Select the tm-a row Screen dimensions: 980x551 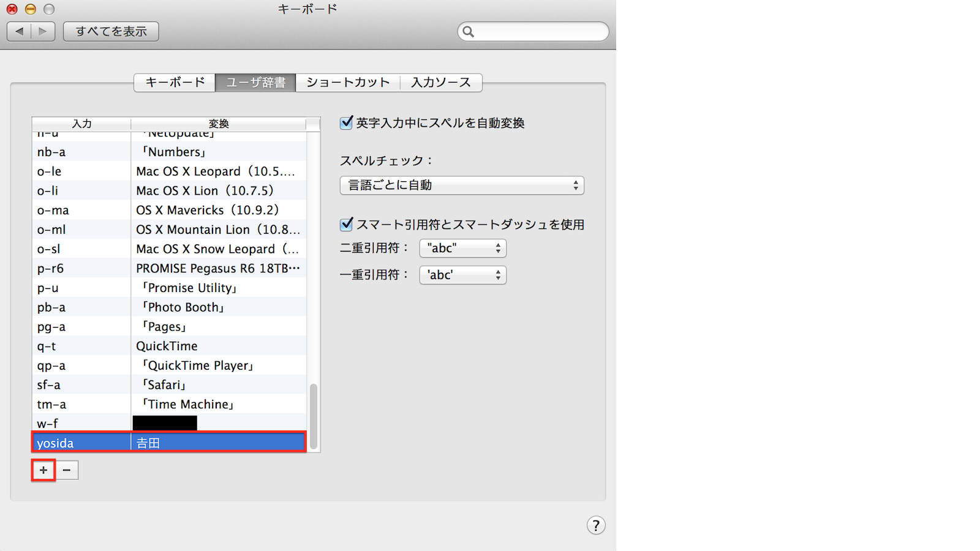pyautogui.click(x=169, y=405)
